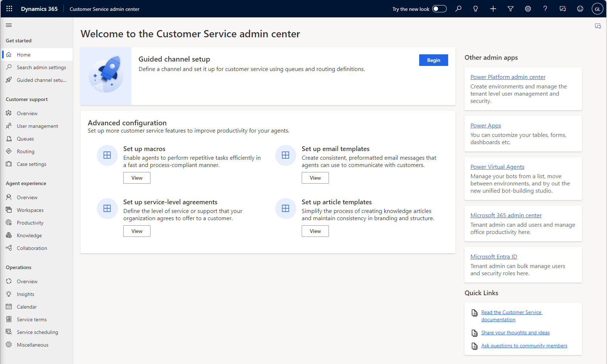Click the Set up article templates grid icon
Image resolution: width=607 pixels, height=364 pixels.
pos(286,209)
